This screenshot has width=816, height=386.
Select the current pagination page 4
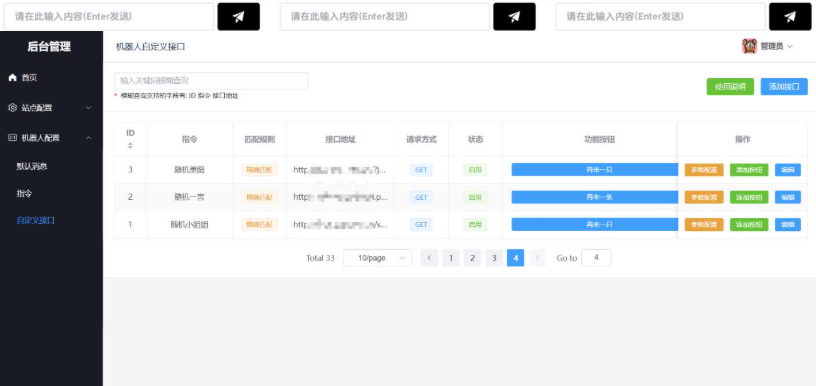click(x=515, y=258)
